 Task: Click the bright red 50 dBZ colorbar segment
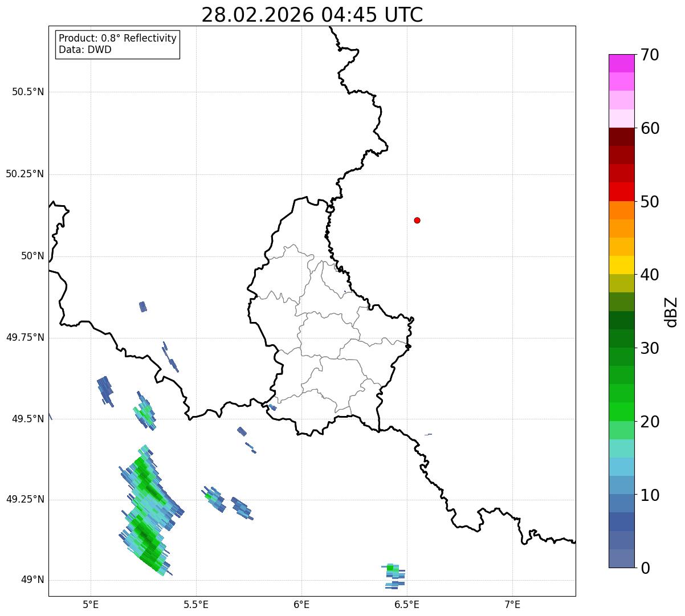[622, 191]
